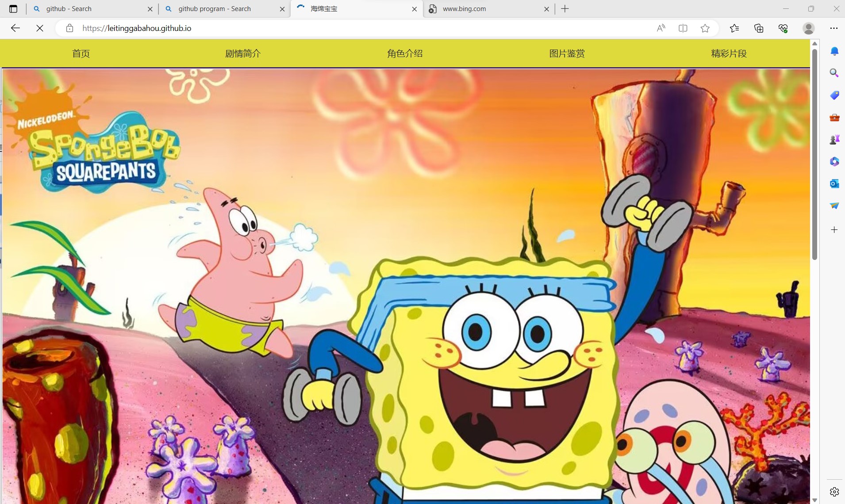Open sidebar Drop paper plane icon
The width and height of the screenshot is (845, 504).
tap(834, 206)
